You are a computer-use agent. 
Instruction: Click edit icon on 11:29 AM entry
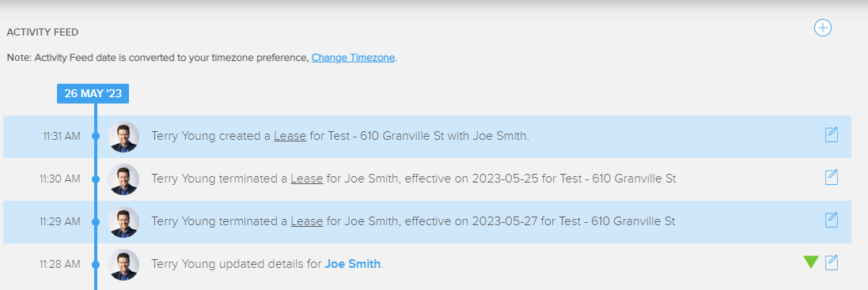click(x=832, y=220)
